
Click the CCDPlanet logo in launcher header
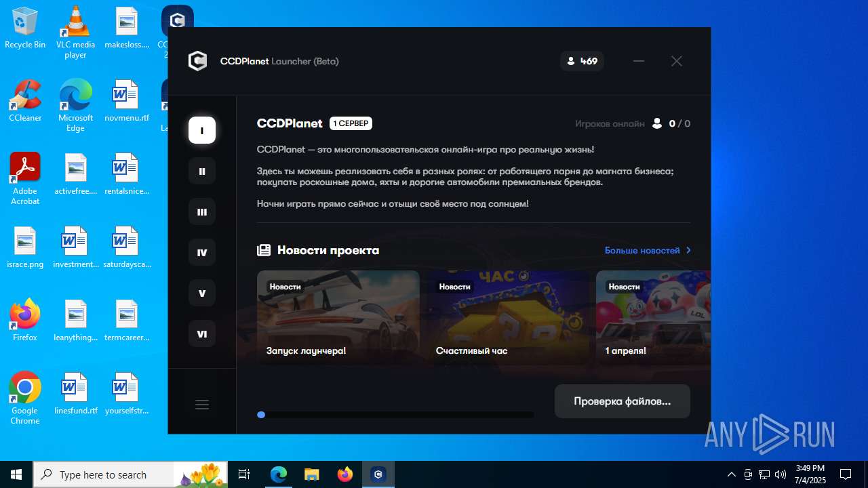[197, 61]
